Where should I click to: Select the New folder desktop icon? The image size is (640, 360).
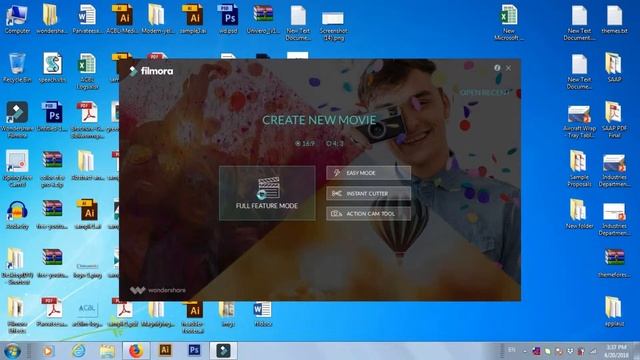tap(579, 214)
